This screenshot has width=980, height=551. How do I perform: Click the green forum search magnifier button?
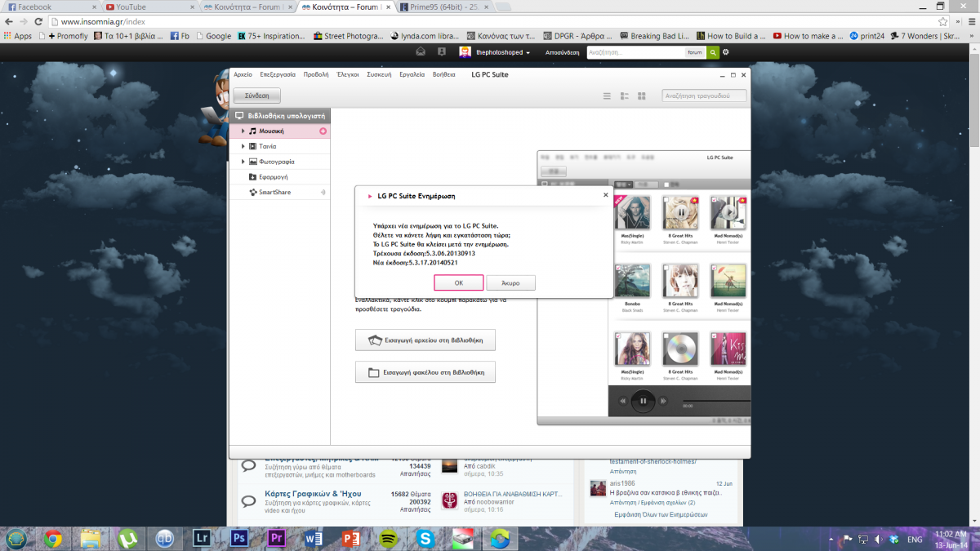[713, 52]
